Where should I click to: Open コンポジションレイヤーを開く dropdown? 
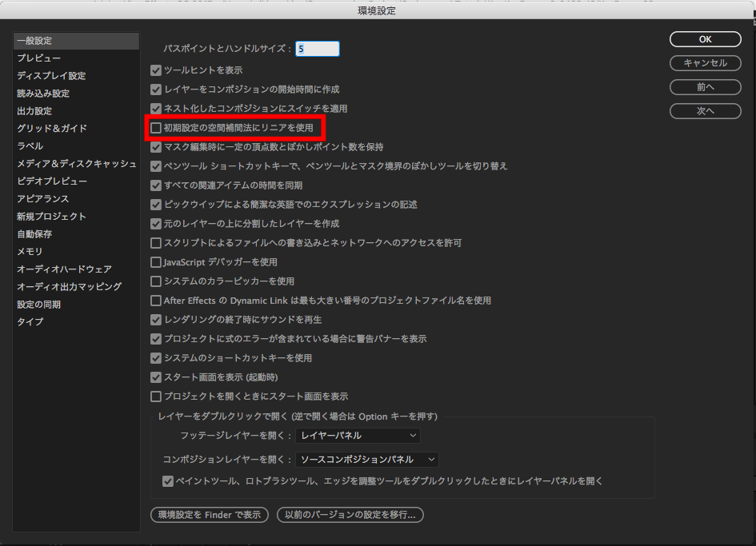pos(367,460)
